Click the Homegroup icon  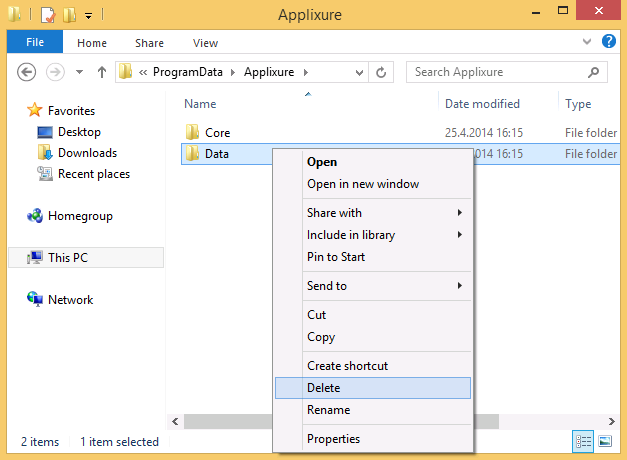click(35, 216)
